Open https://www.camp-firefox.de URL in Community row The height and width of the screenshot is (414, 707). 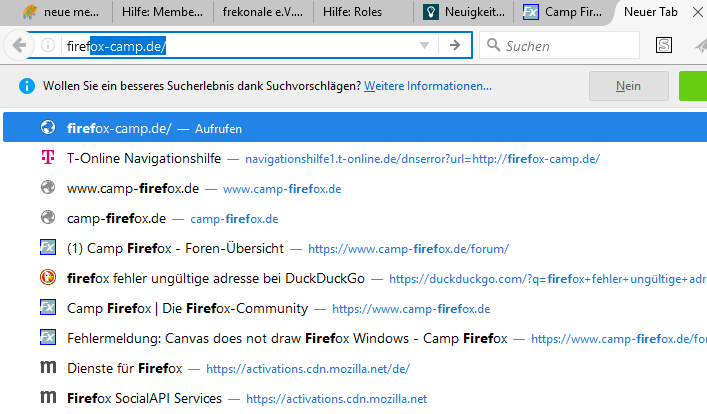point(411,309)
